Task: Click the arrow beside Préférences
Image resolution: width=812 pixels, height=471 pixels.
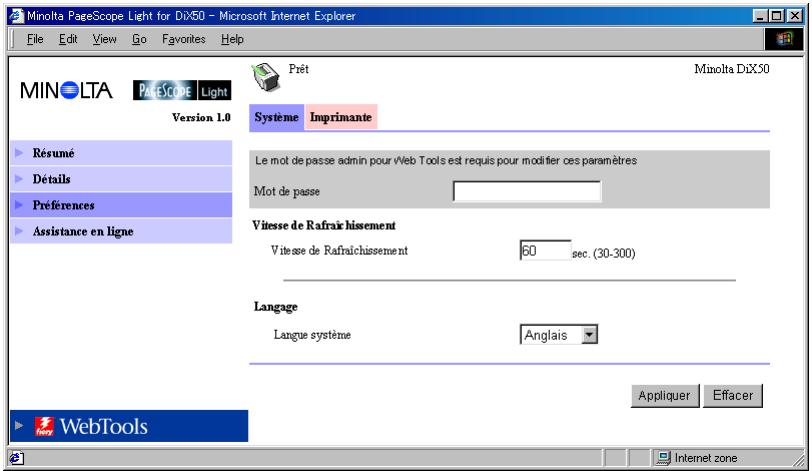Action: [20, 205]
